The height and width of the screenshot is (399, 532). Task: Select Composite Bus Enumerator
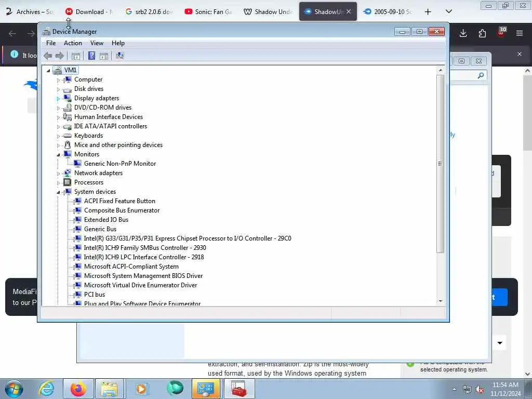[122, 210]
